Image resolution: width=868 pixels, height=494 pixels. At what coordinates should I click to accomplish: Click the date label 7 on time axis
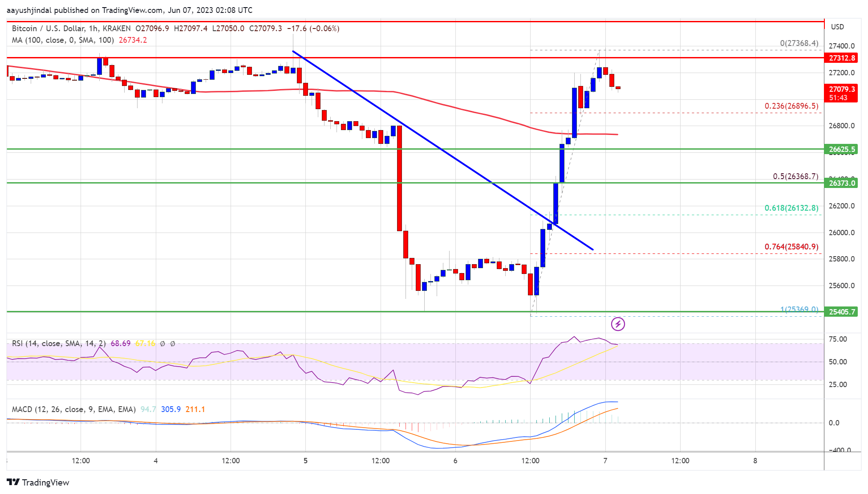605,461
